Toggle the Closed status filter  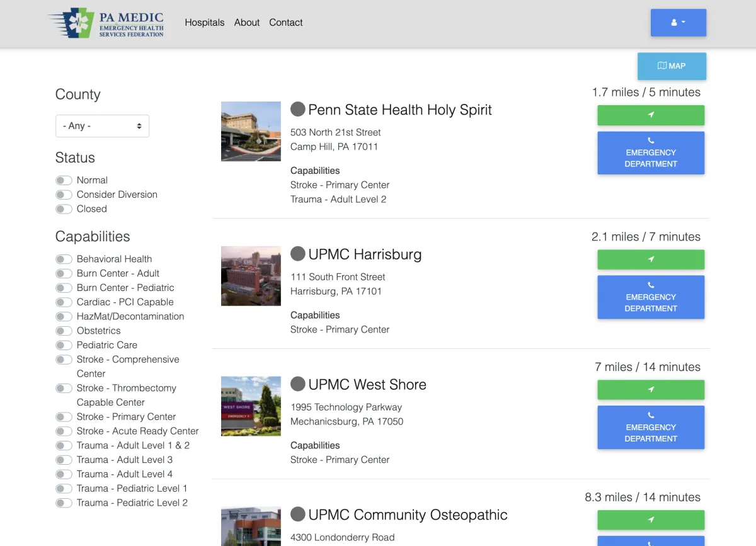pos(64,210)
